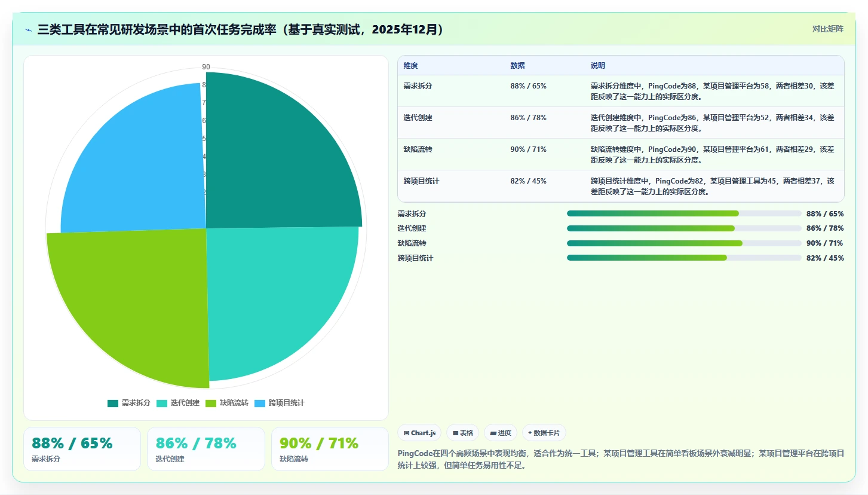This screenshot has width=868, height=495.
Task: Click the 对比矩阵 label in header
Action: [827, 29]
